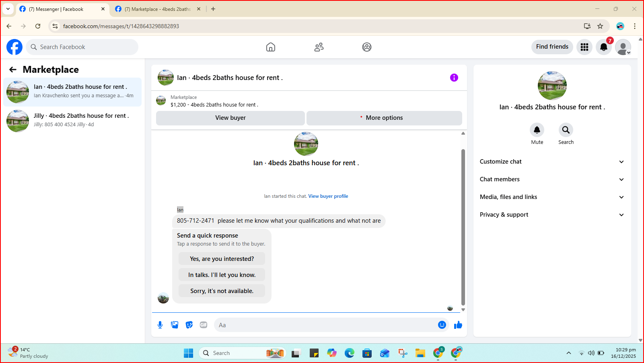Open the tab search dropdown arrow

click(8, 9)
